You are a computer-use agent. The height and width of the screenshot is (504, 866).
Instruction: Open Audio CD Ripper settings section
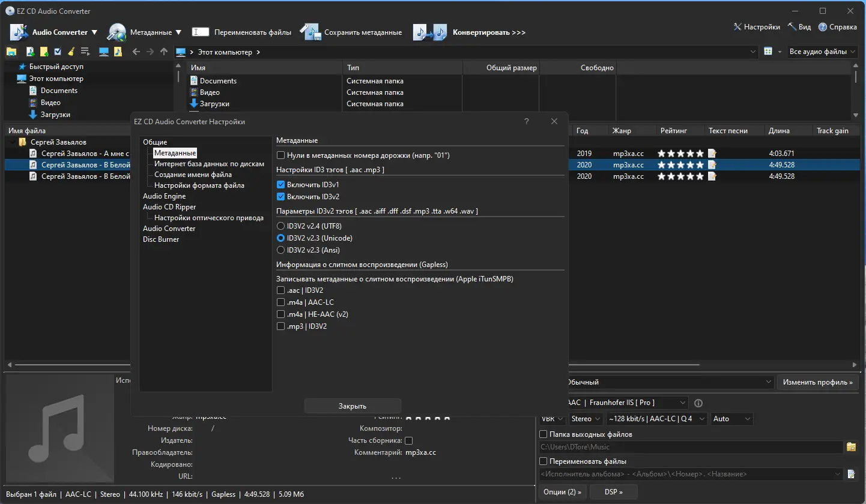(169, 207)
